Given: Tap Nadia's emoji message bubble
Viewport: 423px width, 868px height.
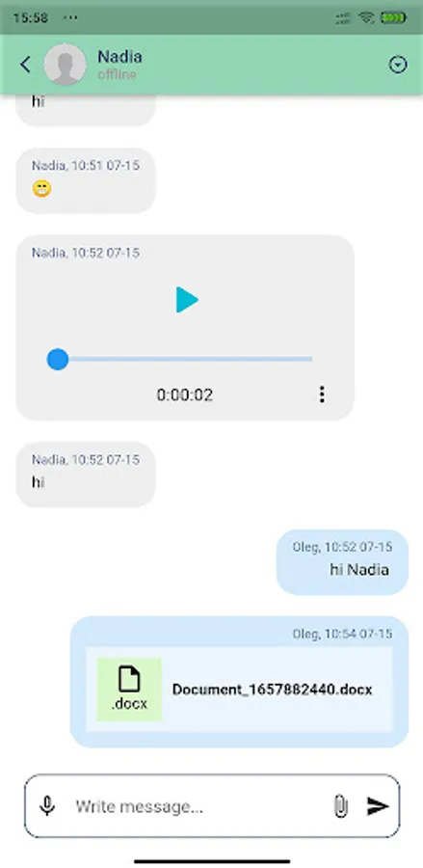Looking at the screenshot, I should click(x=86, y=180).
